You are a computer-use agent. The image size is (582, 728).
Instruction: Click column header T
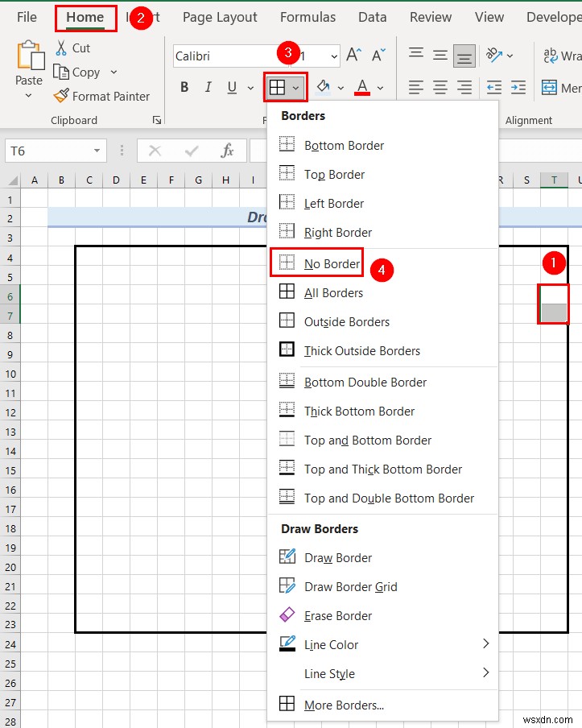[554, 180]
